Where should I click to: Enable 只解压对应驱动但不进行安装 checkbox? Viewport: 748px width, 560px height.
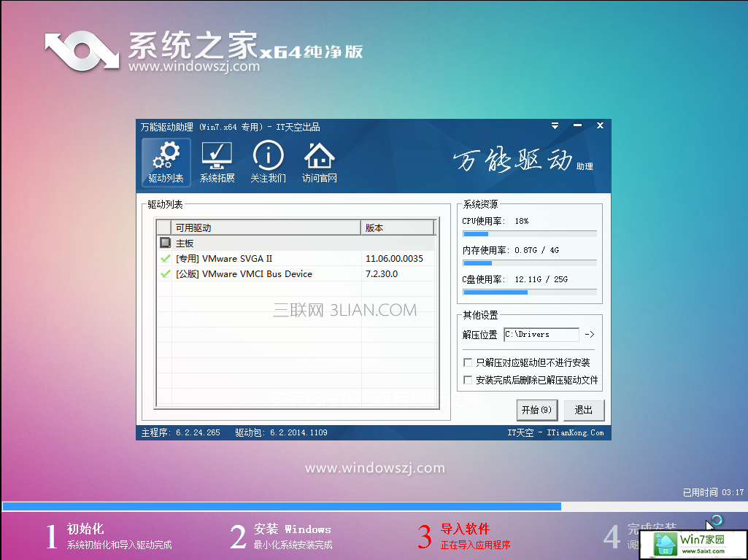[468, 362]
